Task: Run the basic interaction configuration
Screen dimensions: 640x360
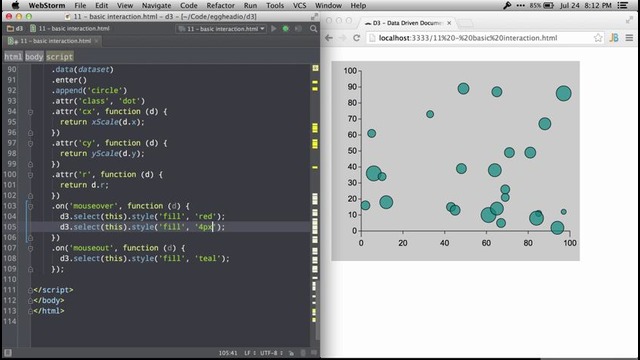Action: click(x=273, y=29)
